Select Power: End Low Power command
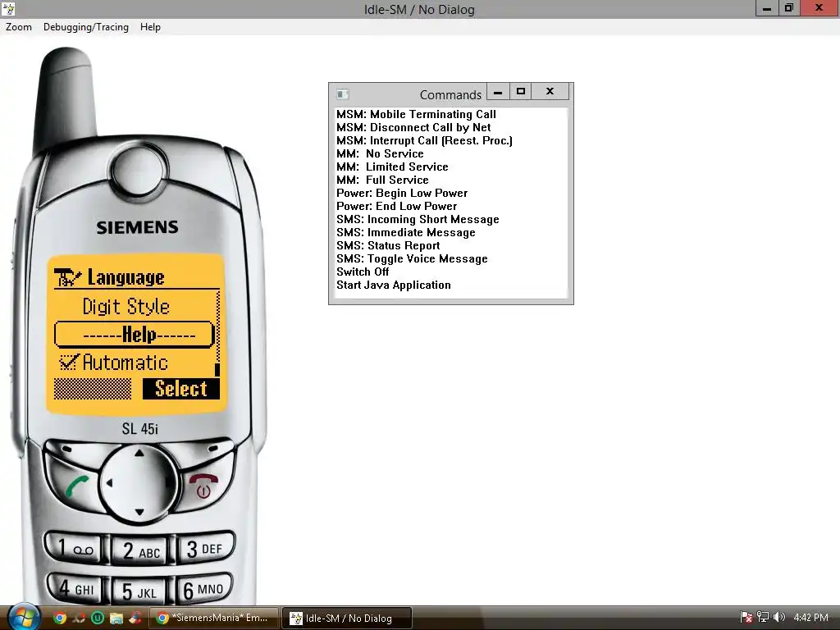840x630 pixels. click(396, 206)
